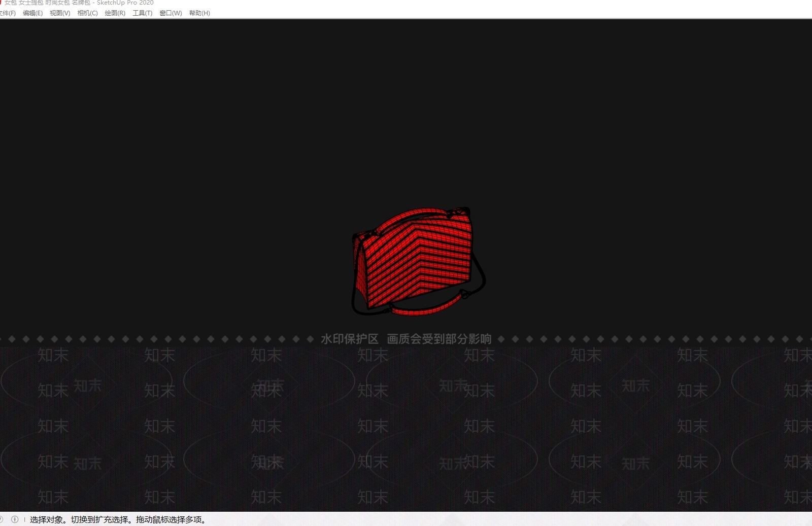Open the 编辑(E) edit menu
812x526 pixels.
(32, 13)
